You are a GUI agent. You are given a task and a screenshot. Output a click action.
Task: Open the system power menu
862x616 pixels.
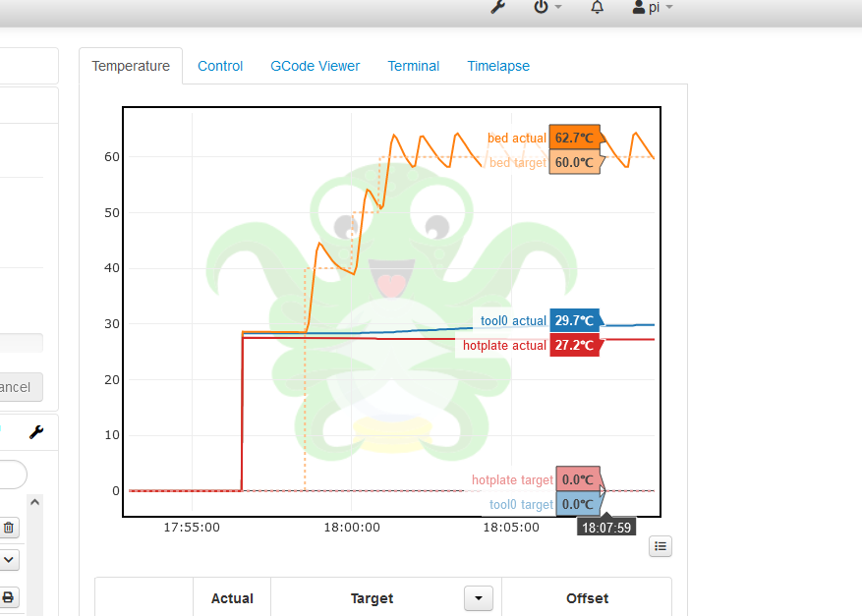click(547, 7)
